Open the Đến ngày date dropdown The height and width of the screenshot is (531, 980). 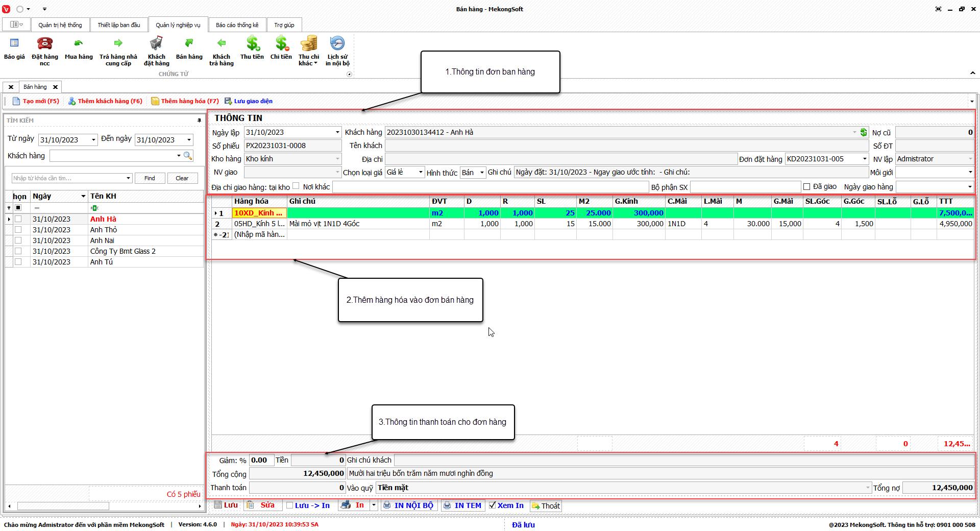click(189, 140)
